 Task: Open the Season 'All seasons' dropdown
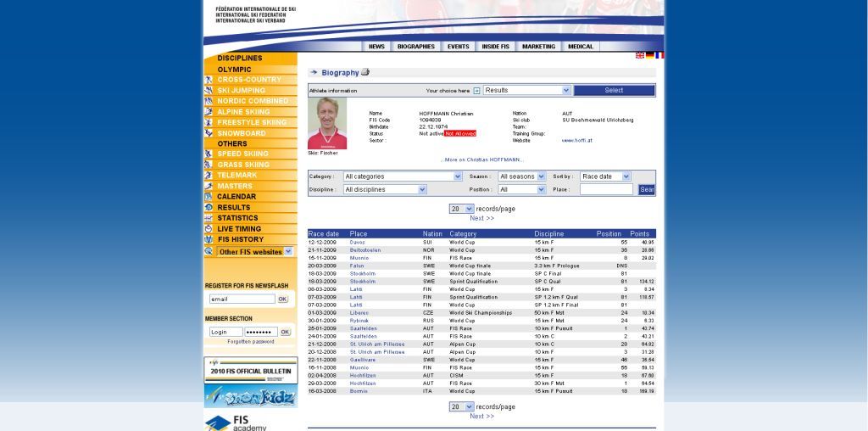coord(522,176)
